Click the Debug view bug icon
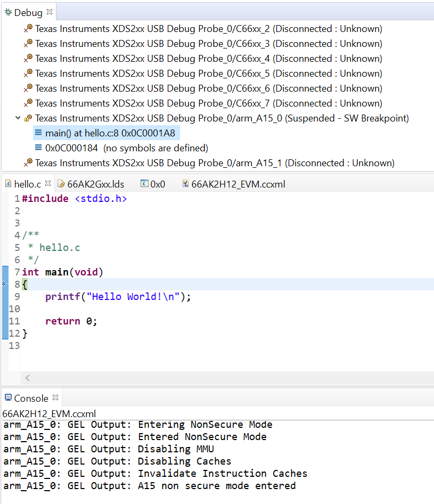Image resolution: width=434 pixels, height=504 pixels. 8,12
